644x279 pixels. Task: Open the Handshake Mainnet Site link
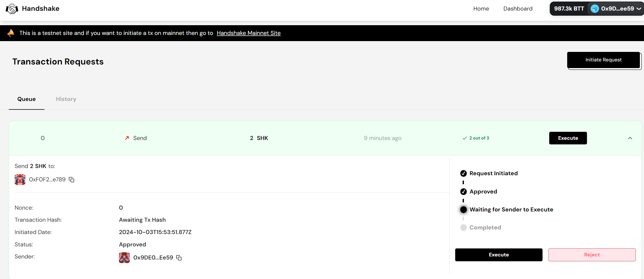(x=248, y=33)
